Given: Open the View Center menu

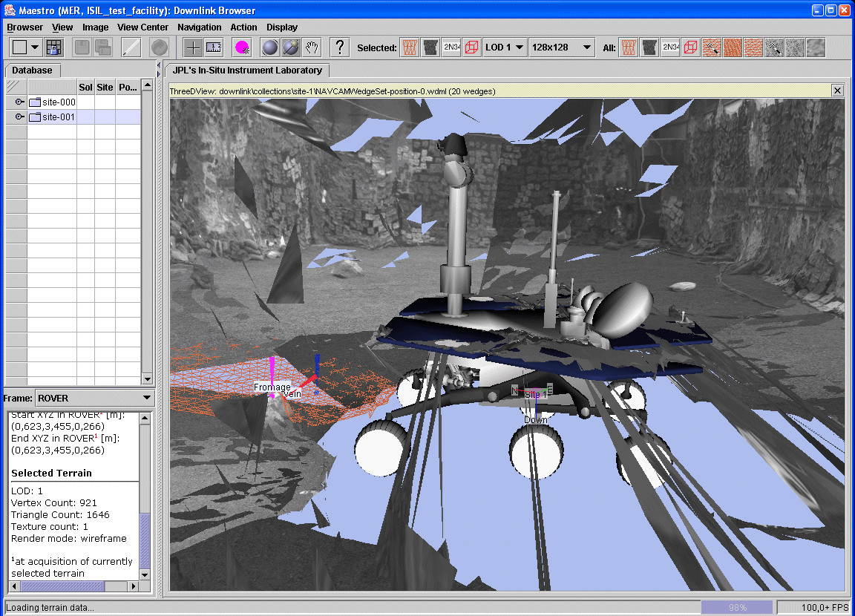Looking at the screenshot, I should [142, 27].
